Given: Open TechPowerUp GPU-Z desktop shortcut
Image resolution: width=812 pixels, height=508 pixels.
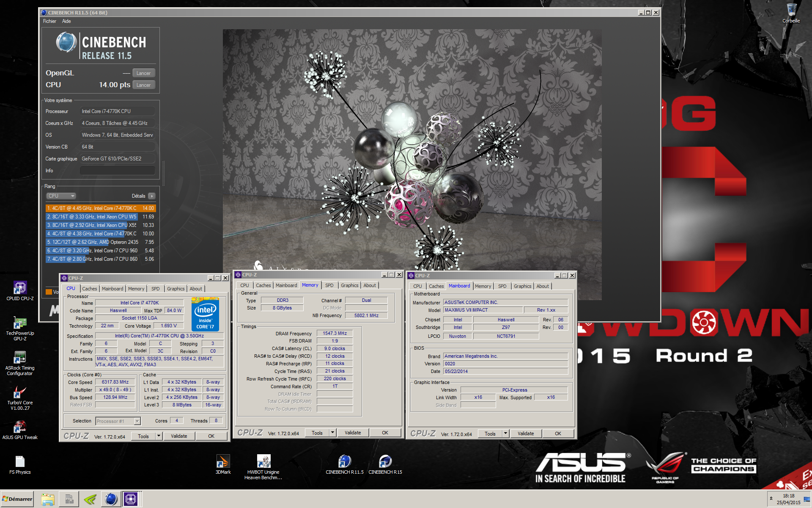Looking at the screenshot, I should [x=20, y=329].
